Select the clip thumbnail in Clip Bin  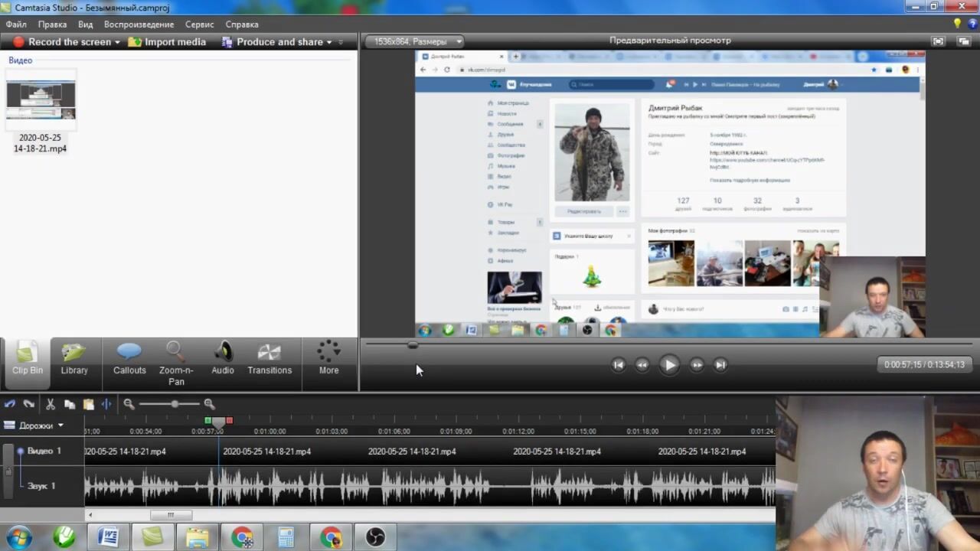[41, 100]
